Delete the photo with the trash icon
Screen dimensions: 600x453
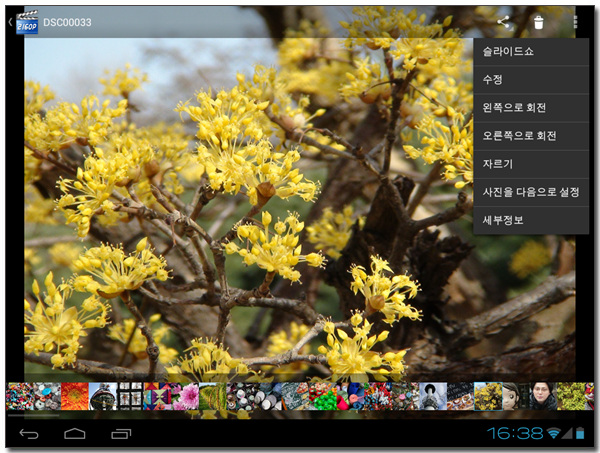[539, 22]
